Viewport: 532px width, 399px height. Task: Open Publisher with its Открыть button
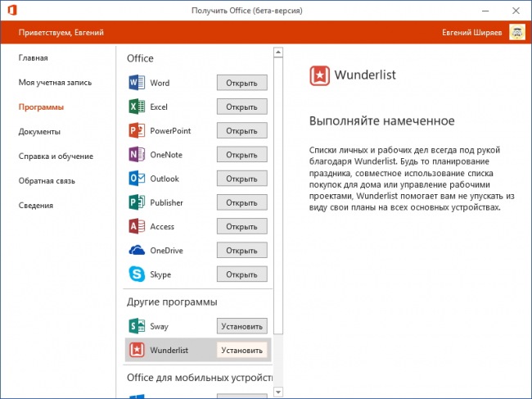pyautogui.click(x=242, y=202)
